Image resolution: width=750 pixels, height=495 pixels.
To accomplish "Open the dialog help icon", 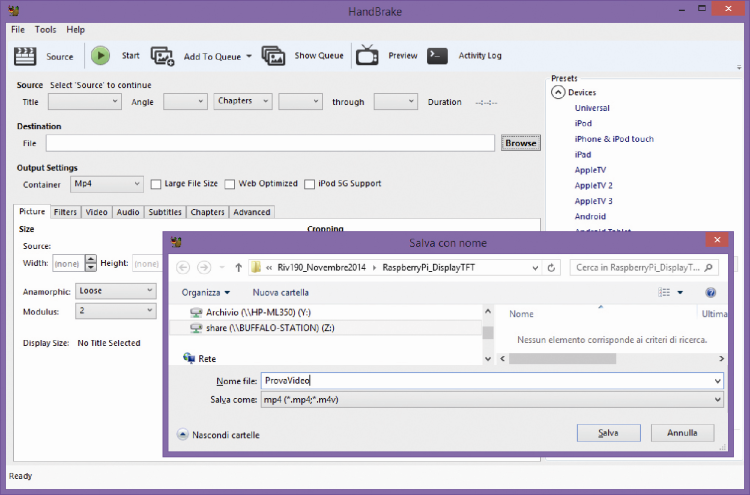I will pyautogui.click(x=710, y=292).
